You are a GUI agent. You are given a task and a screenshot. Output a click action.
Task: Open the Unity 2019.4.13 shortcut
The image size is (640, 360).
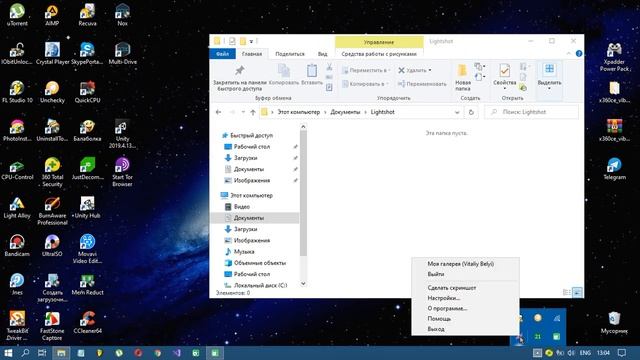(x=122, y=133)
